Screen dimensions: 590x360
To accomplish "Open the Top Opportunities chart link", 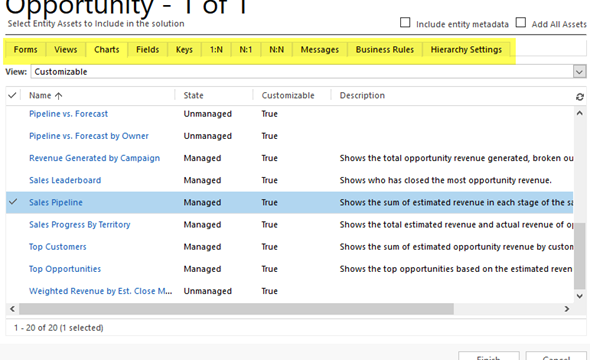I will point(65,269).
